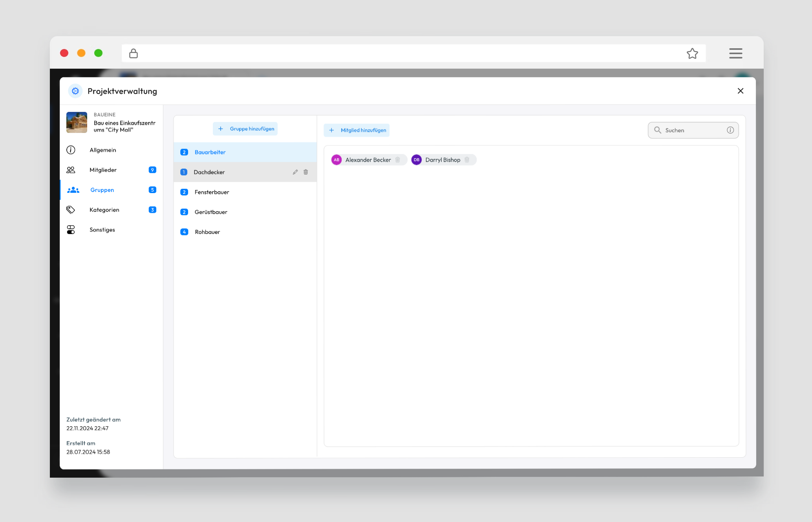Click the address bar lock icon
The image size is (812, 522).
pos(134,53)
